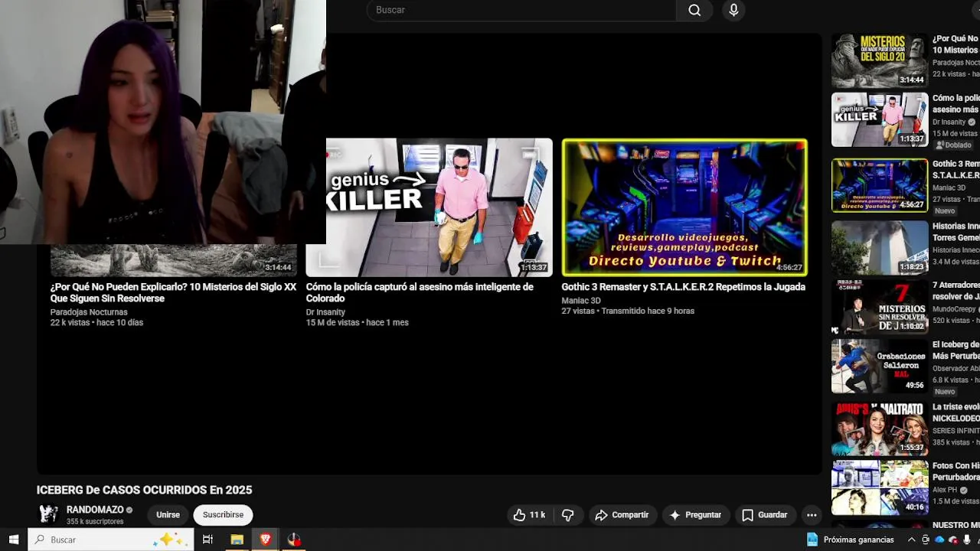980x551 pixels.
Task: Open Maniac 3D channel under end-screen video
Action: tap(581, 301)
